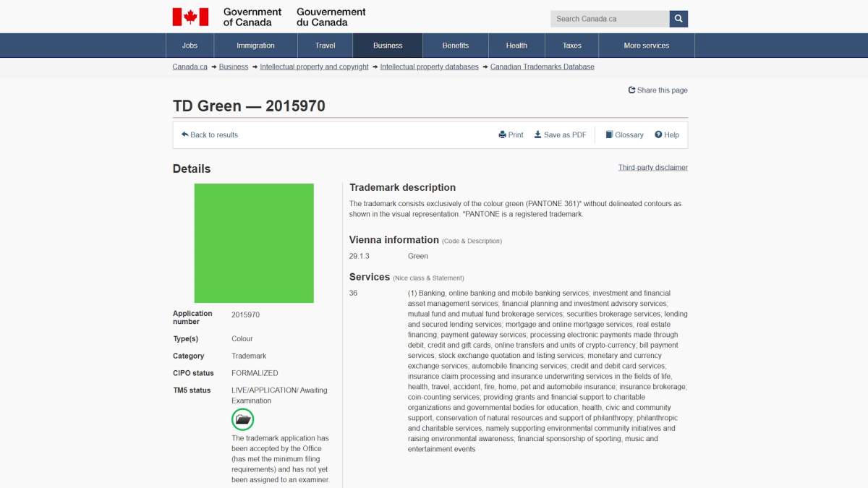Click the Vienna description Green
868x488 pixels.
418,256
